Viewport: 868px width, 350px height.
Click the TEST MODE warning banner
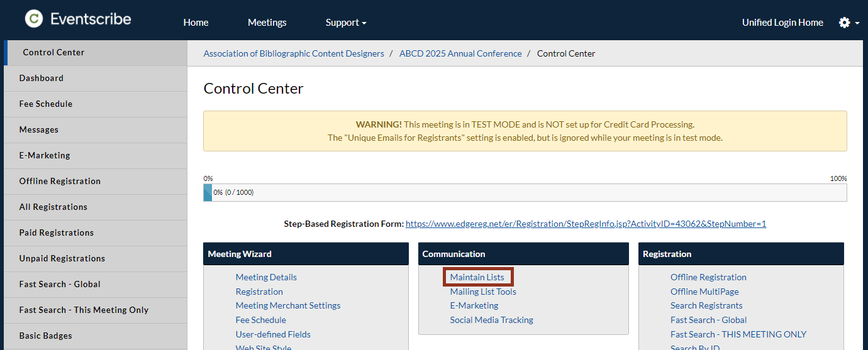pyautogui.click(x=525, y=131)
